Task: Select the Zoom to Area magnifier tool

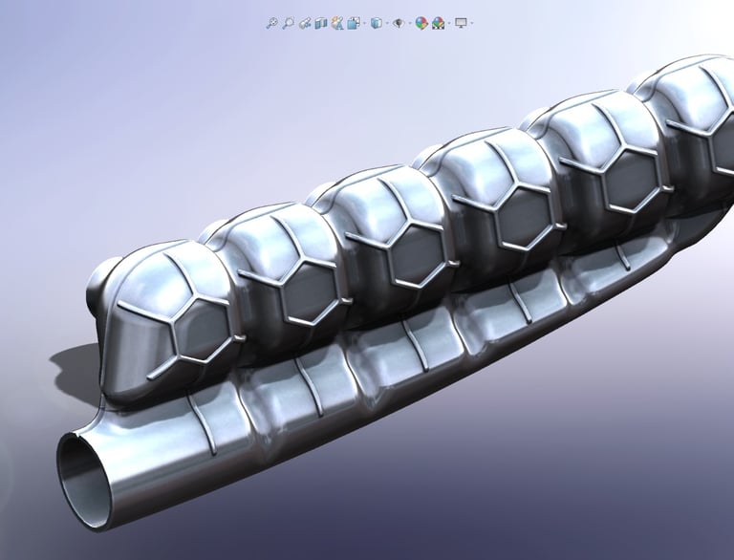Action: [288, 23]
